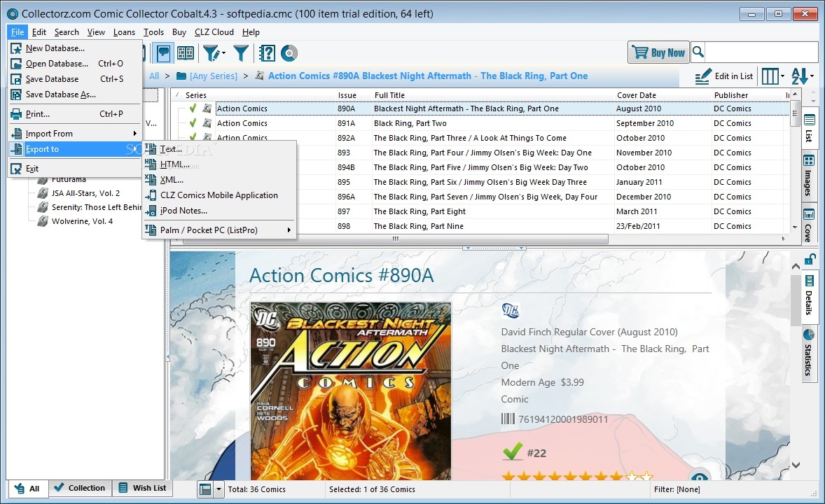Viewport: 825px width, 504px height.
Task: Click the disc lookup toolbar icon
Action: pyautogui.click(x=289, y=53)
